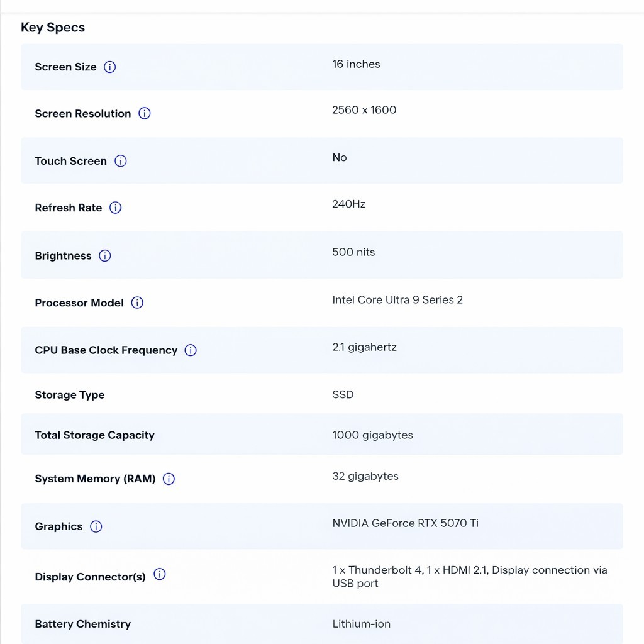Image resolution: width=644 pixels, height=644 pixels.
Task: Click the Storage Type label
Action: 69,395
